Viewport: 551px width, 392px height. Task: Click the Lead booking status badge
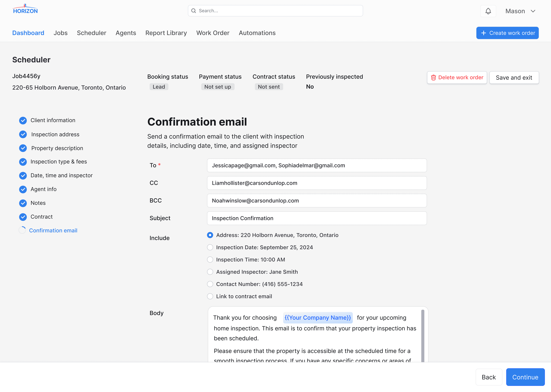coord(159,87)
